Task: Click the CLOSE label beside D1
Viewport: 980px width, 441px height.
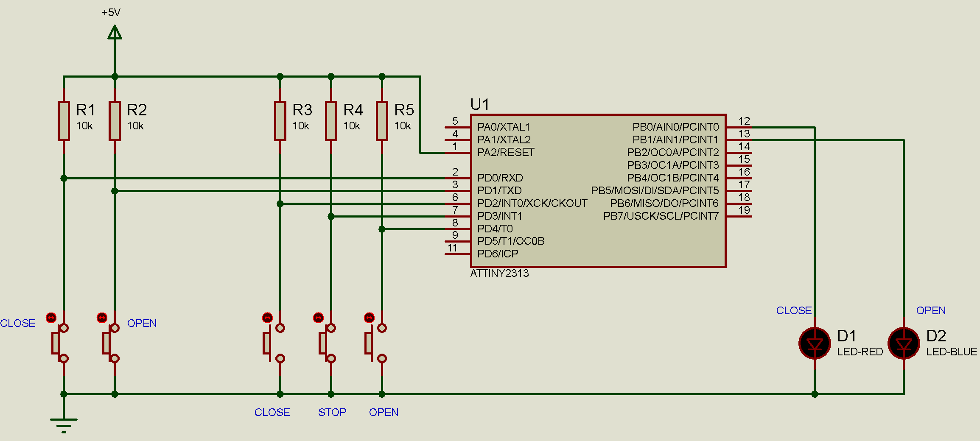Action: tap(794, 310)
